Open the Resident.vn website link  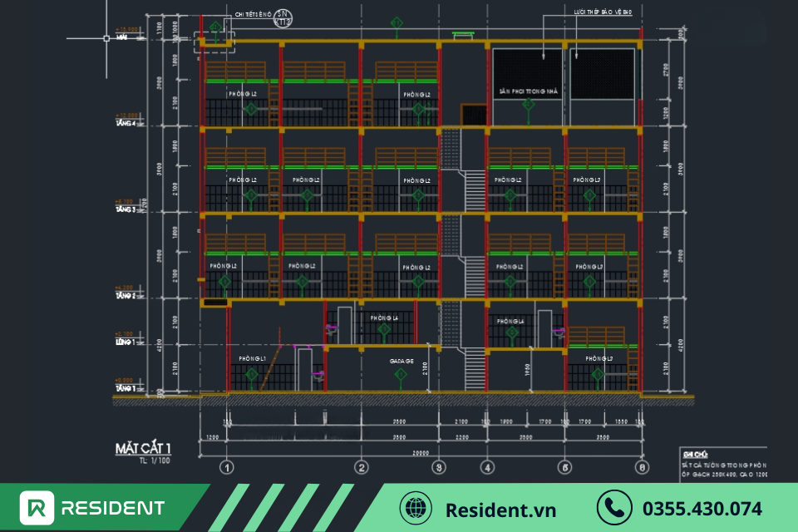(x=500, y=509)
